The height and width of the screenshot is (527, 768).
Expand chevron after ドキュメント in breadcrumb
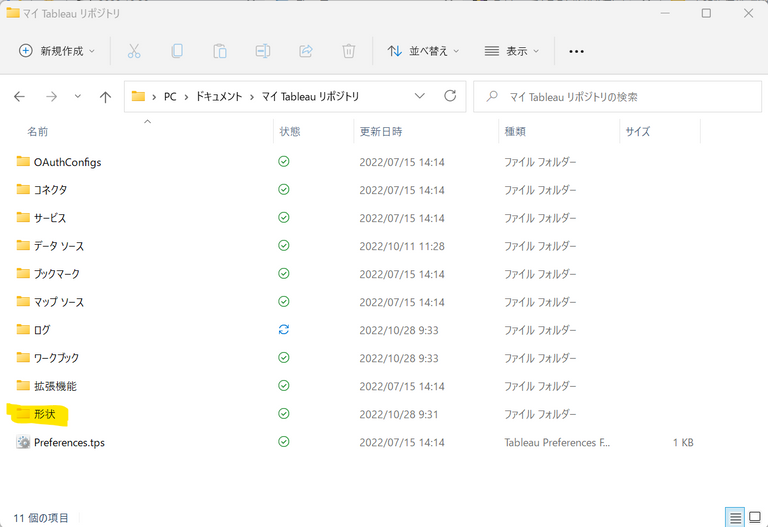[x=252, y=97]
